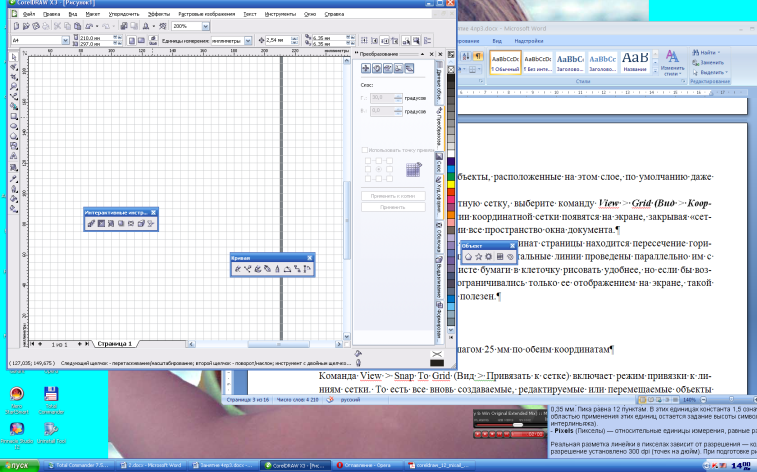Open the Файл menu in CorelDRAW
Viewport: 757px width, 472px height.
28,14
